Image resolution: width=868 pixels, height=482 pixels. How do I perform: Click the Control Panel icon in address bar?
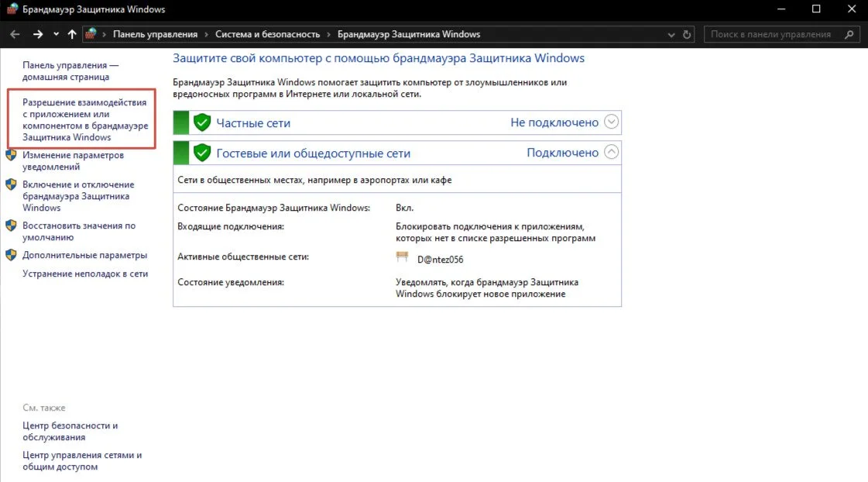pos(91,34)
